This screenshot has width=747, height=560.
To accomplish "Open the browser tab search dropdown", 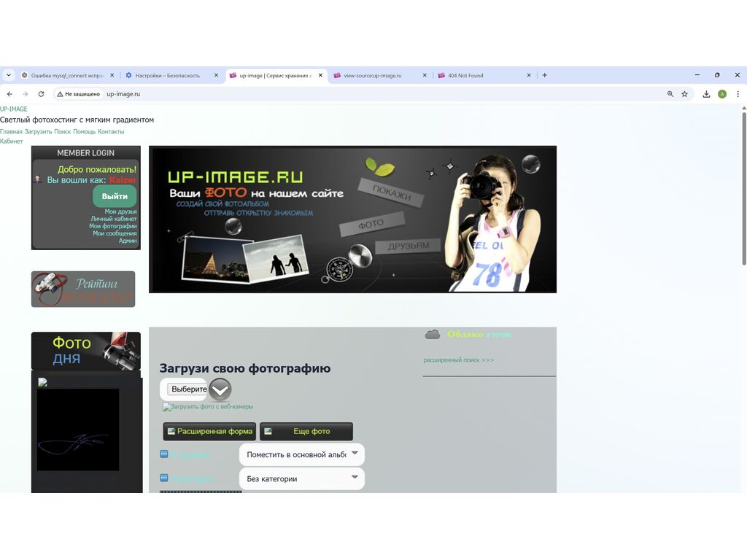I will (x=9, y=75).
